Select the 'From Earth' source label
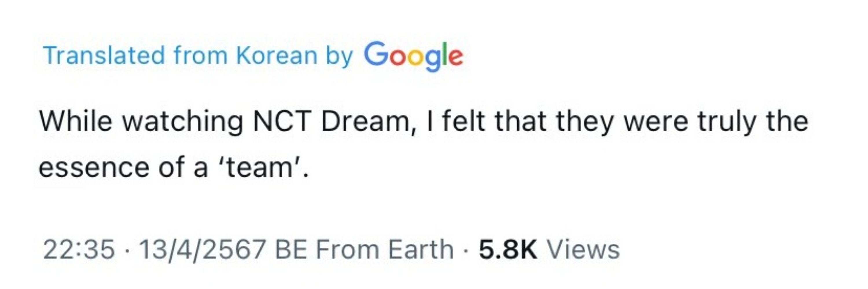The width and height of the screenshot is (868, 289). (x=385, y=250)
